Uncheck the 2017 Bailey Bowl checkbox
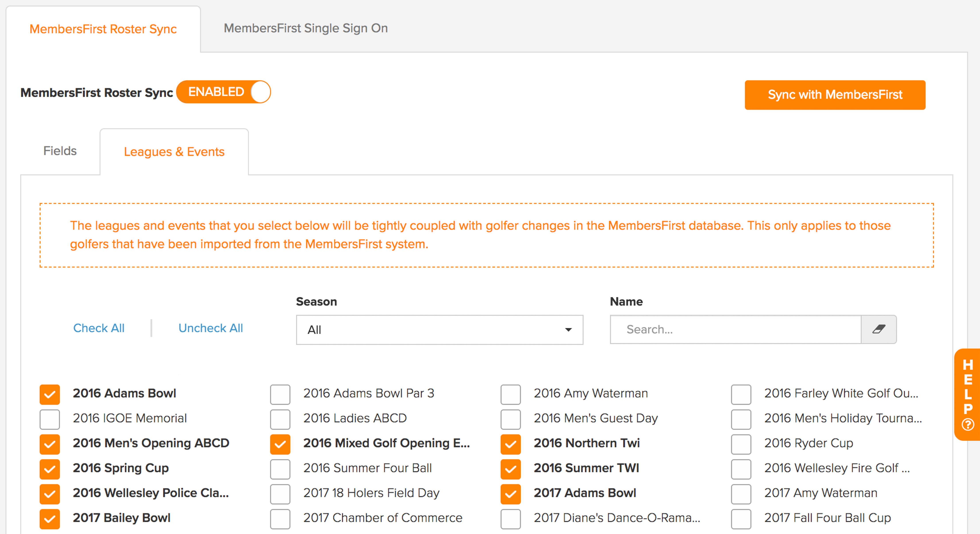This screenshot has width=980, height=534. (x=50, y=519)
